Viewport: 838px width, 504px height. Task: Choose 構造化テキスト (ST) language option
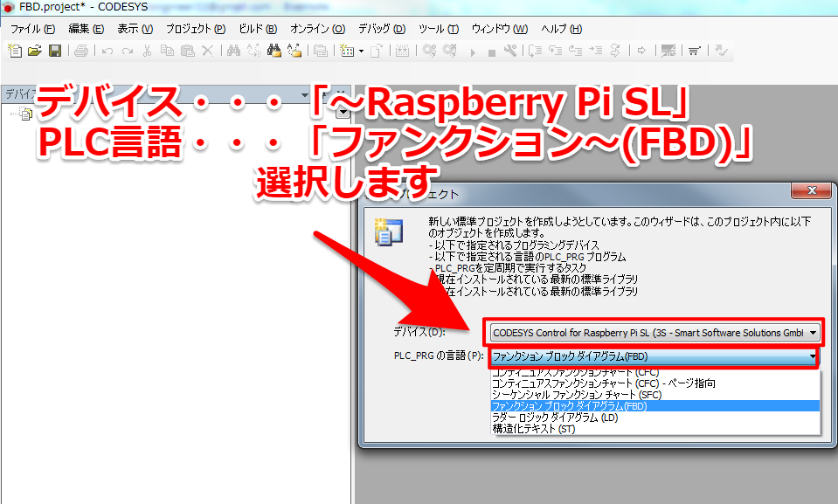pyautogui.click(x=532, y=429)
